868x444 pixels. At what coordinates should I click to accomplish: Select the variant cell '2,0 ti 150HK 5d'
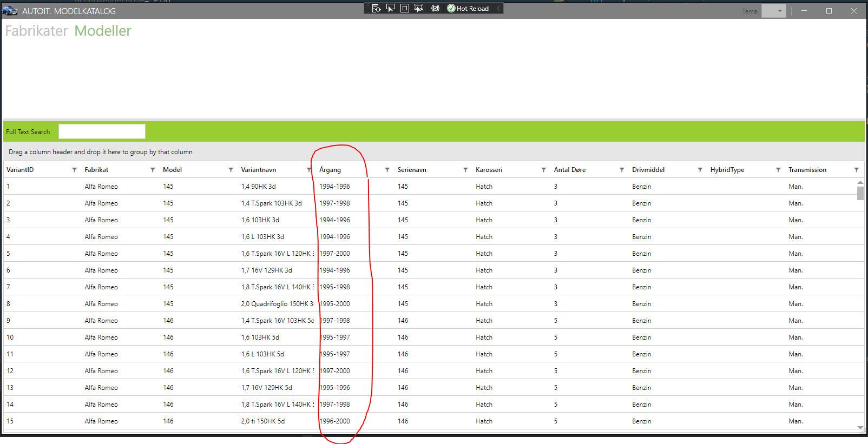[263, 421]
